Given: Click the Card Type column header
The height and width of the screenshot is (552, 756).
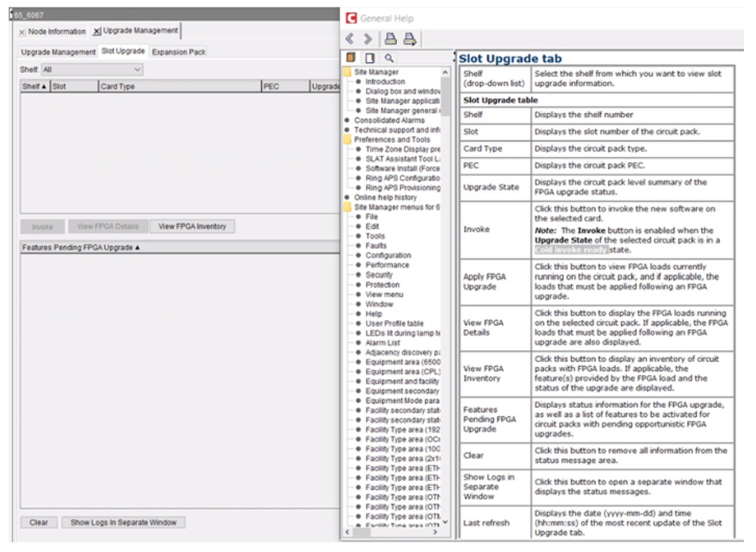Looking at the screenshot, I should click(179, 86).
